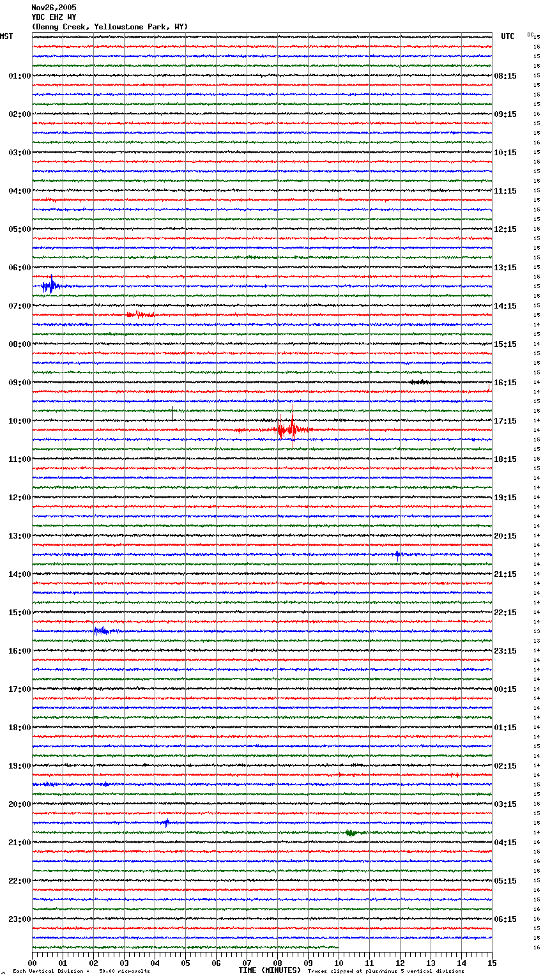The height and width of the screenshot is (980, 543).
Task: Click the traces clipped footnote text
Action: [386, 971]
